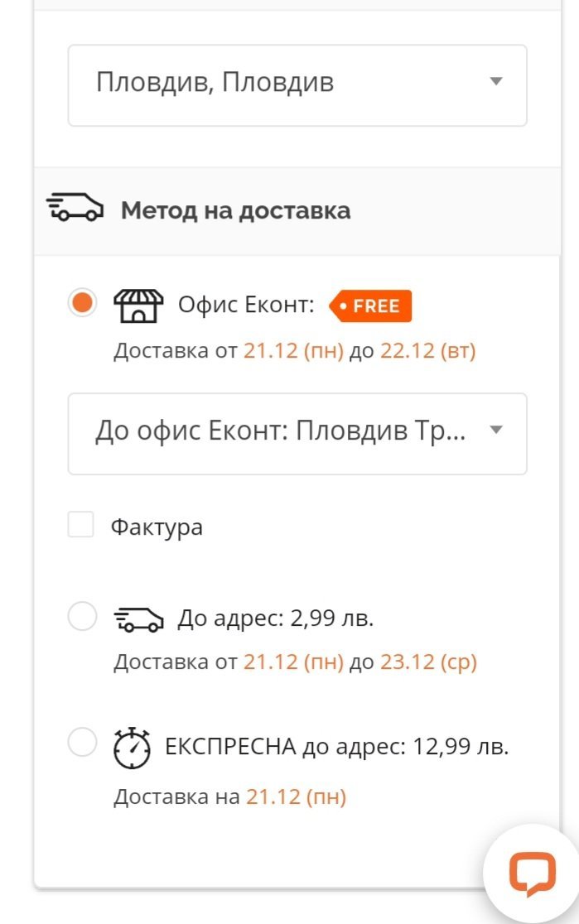The height and width of the screenshot is (924, 579).
Task: Tick the Фактура checkbox
Action: click(x=81, y=524)
